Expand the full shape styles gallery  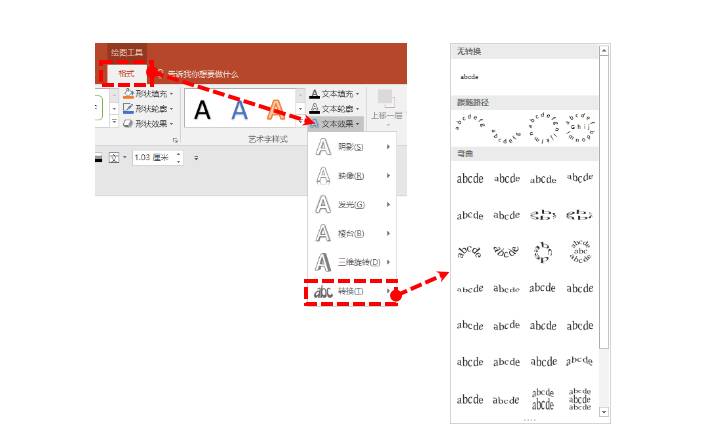tap(114, 122)
